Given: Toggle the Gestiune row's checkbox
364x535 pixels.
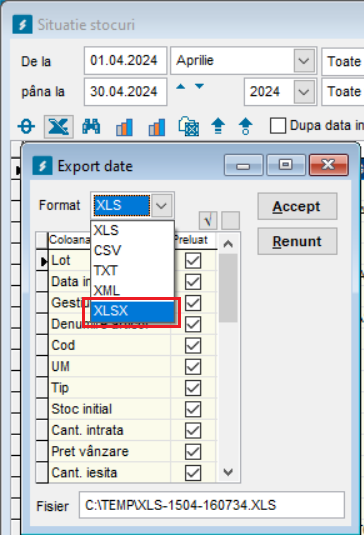Looking at the screenshot, I should [193, 303].
